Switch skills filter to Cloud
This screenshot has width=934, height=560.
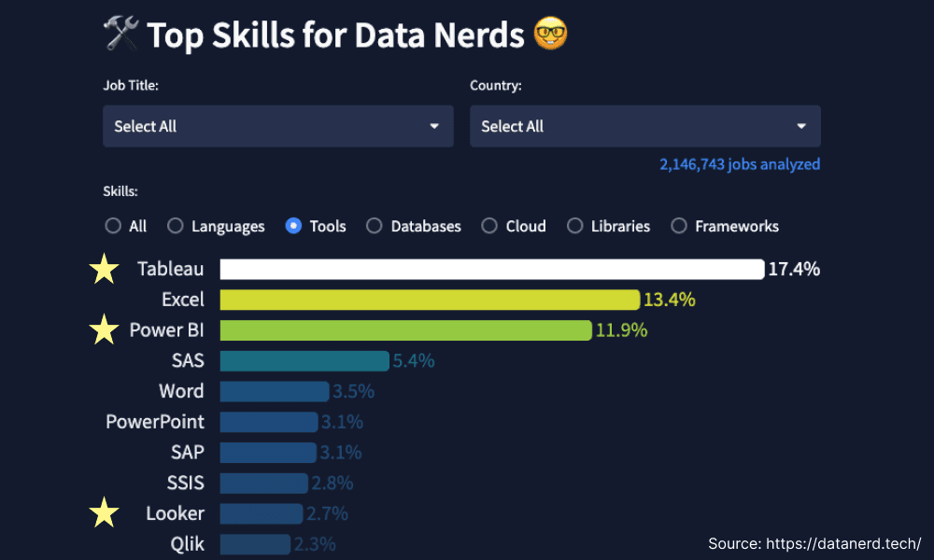click(x=489, y=226)
